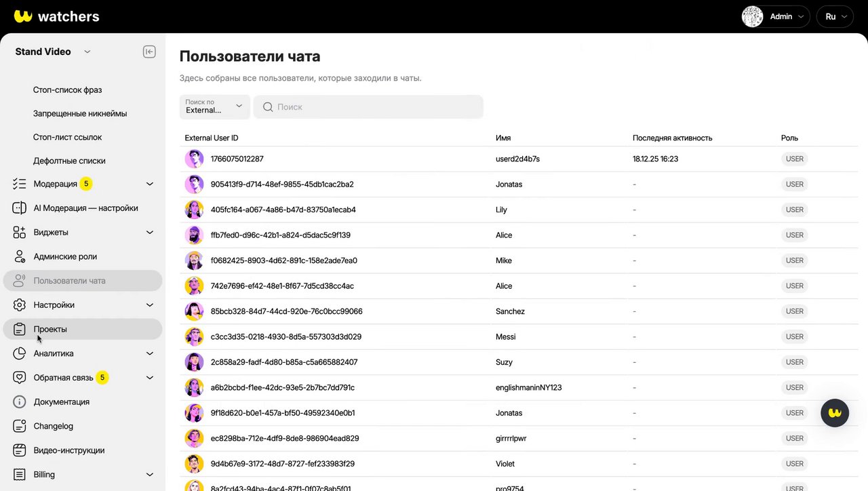Open the 'Поиск по External' dropdown
The image size is (868, 491).
tap(214, 106)
